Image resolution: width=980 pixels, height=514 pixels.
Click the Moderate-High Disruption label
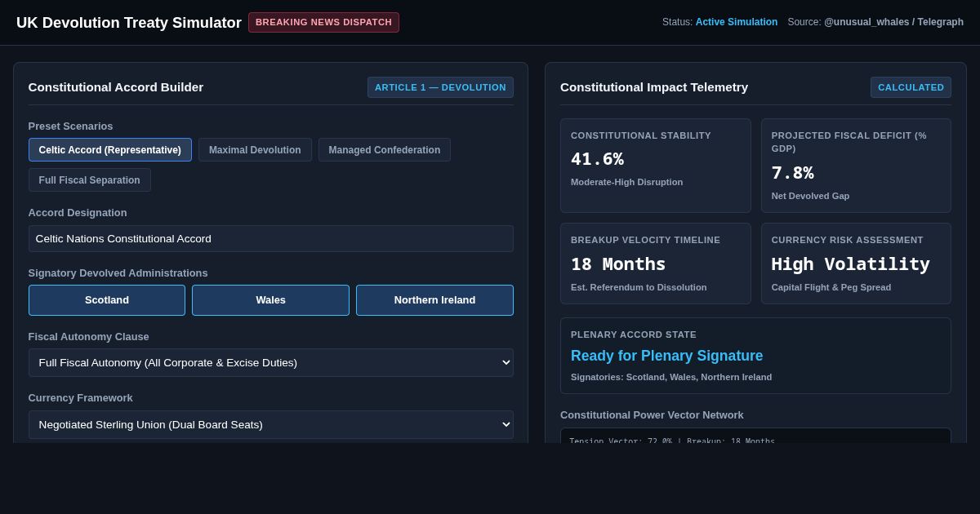[x=626, y=182]
